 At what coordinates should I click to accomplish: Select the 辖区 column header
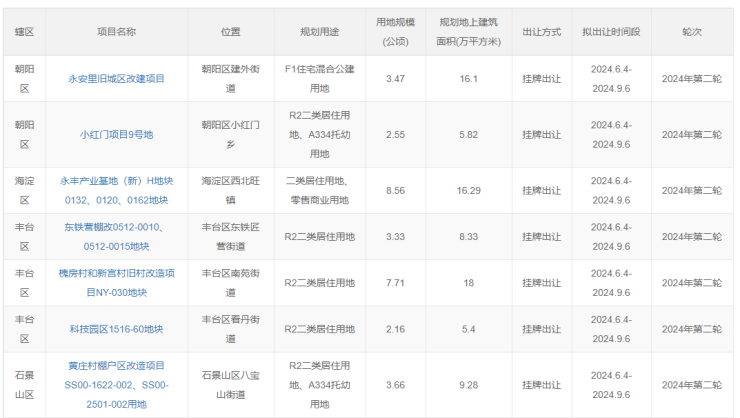(x=24, y=32)
